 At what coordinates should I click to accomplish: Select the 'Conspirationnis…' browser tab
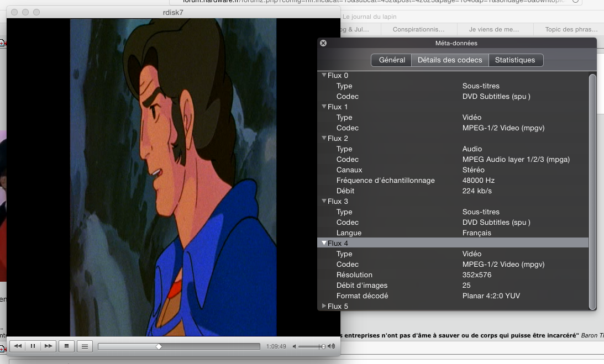tap(418, 29)
